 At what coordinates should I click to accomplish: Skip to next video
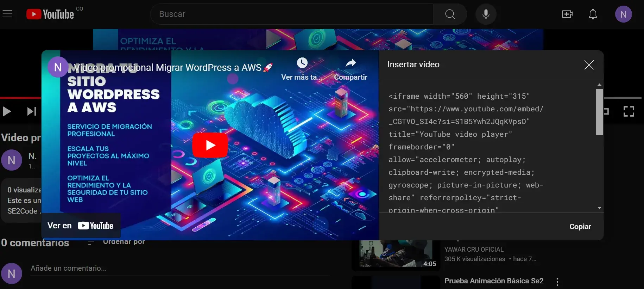(32, 111)
